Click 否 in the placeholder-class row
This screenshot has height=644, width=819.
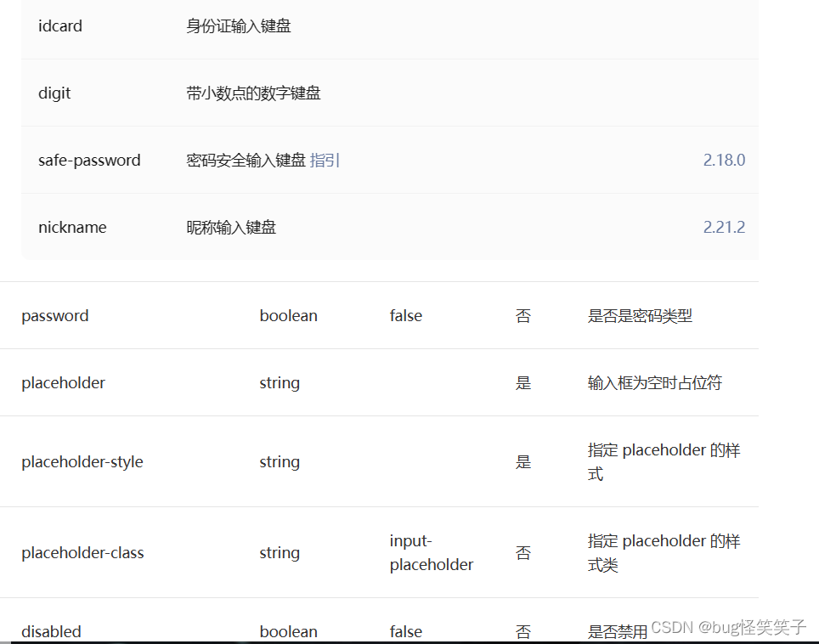[522, 552]
